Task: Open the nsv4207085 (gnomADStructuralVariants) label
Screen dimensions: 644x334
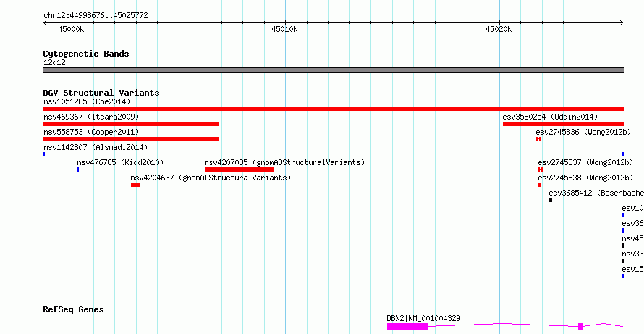Action: pos(284,162)
